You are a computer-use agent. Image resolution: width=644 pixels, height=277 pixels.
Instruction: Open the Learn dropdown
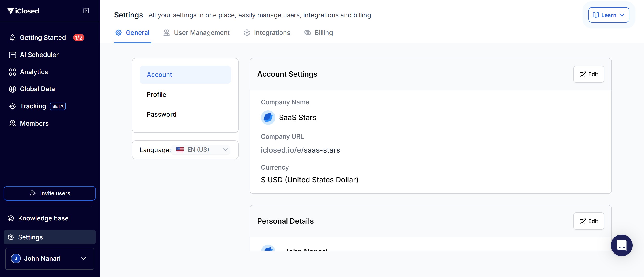pos(608,15)
